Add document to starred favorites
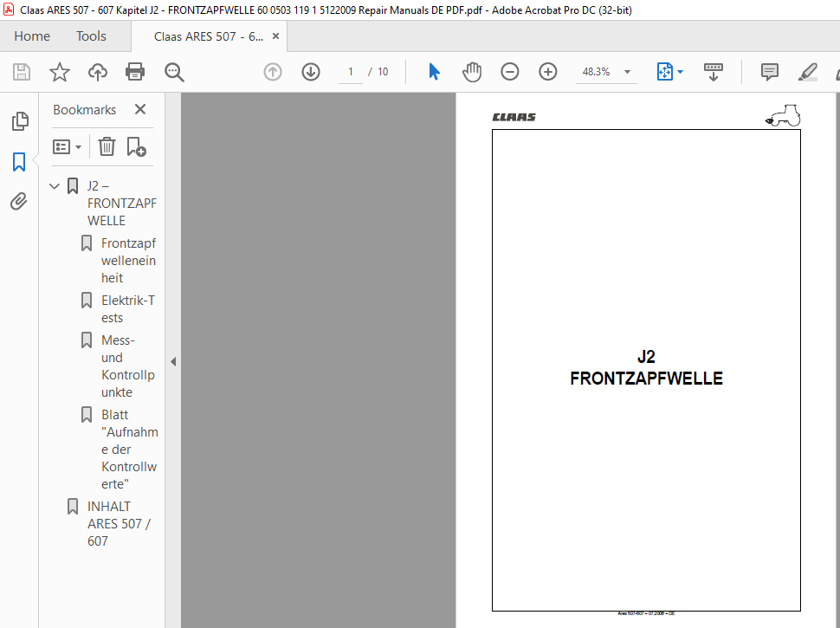Image resolution: width=840 pixels, height=628 pixels. coord(60,72)
